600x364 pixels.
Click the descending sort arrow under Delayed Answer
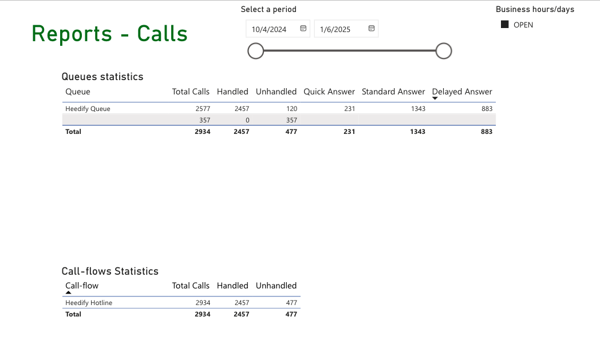pyautogui.click(x=435, y=98)
